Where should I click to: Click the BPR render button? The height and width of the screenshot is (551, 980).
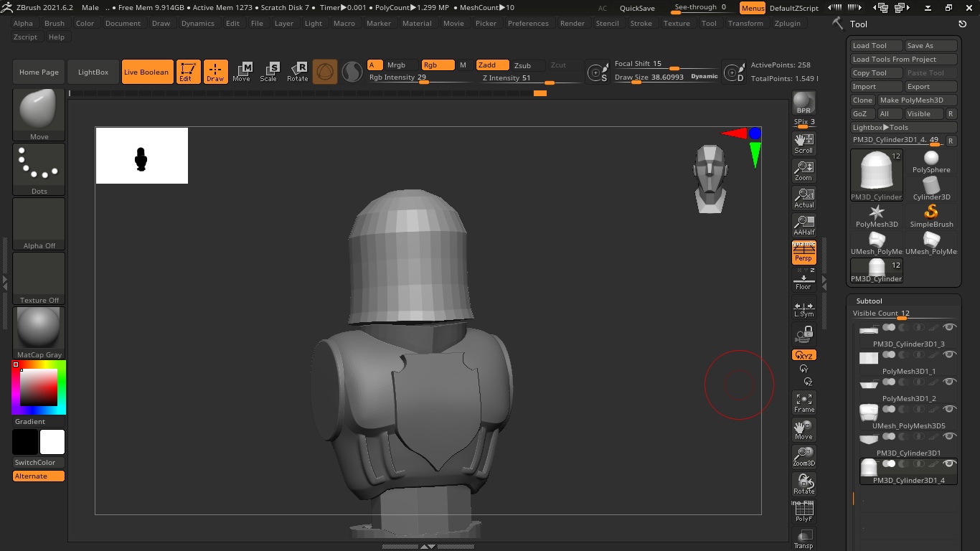pyautogui.click(x=804, y=103)
